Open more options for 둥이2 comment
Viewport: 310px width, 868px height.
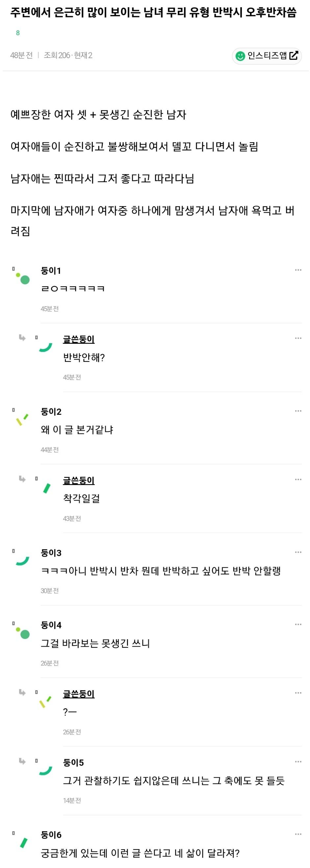(298, 411)
